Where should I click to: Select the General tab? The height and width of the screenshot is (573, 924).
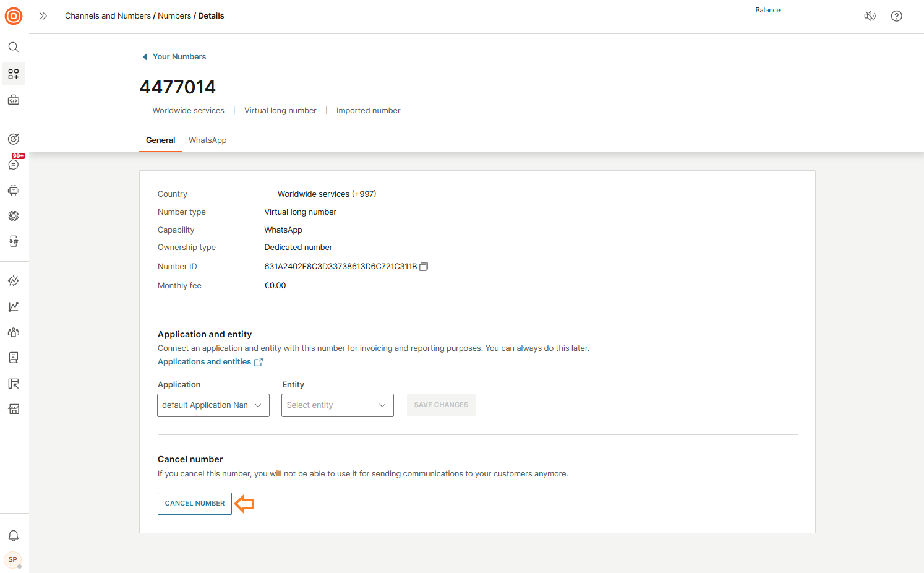click(x=160, y=140)
